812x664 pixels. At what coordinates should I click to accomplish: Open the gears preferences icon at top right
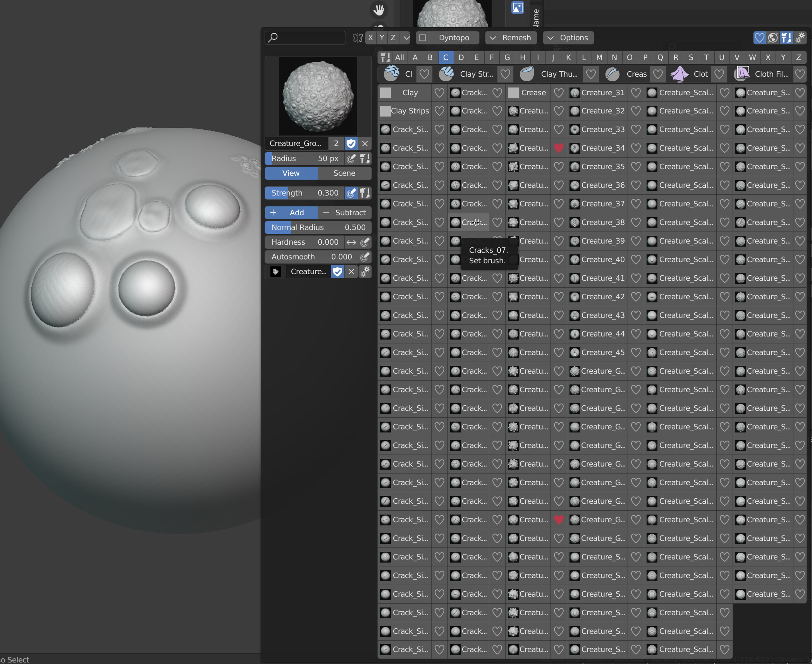800,38
